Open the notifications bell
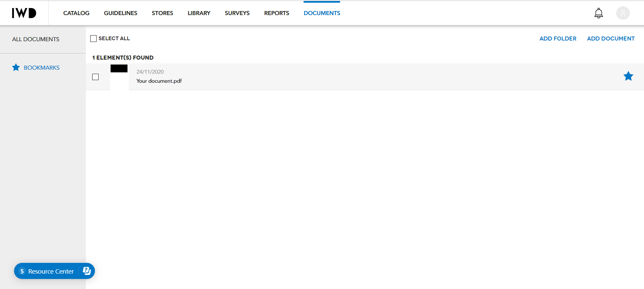Screen dimensions: 644x289 click(599, 13)
